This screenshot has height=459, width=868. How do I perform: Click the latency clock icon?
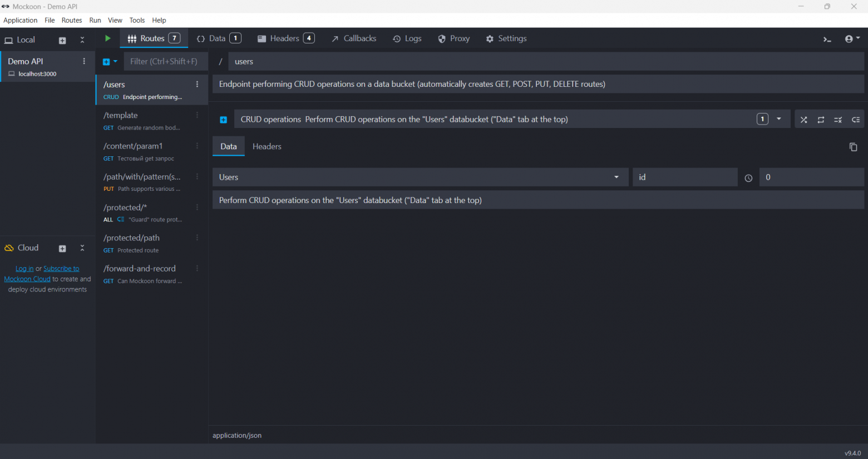[748, 178]
